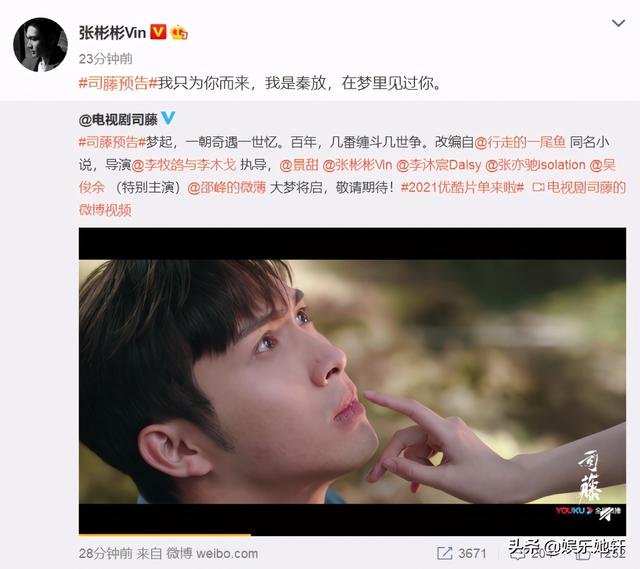Click the YOUKU logo in the video
The image size is (640, 569).
[x=573, y=510]
